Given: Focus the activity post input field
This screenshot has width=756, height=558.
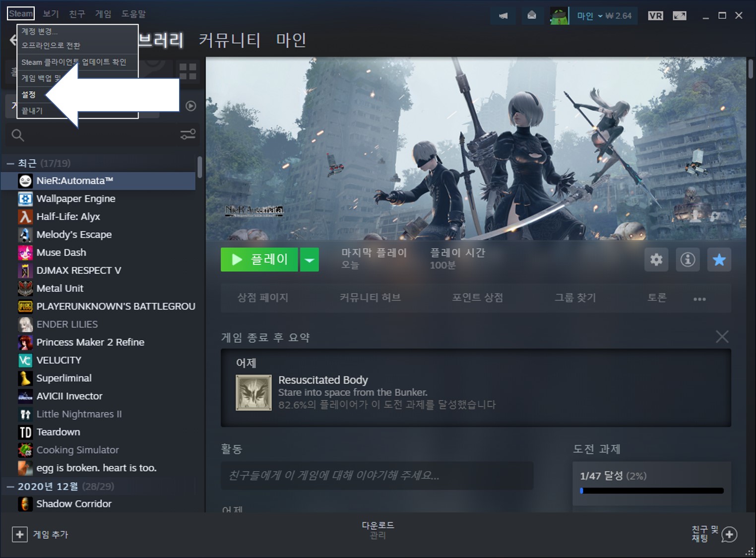Looking at the screenshot, I should (377, 476).
